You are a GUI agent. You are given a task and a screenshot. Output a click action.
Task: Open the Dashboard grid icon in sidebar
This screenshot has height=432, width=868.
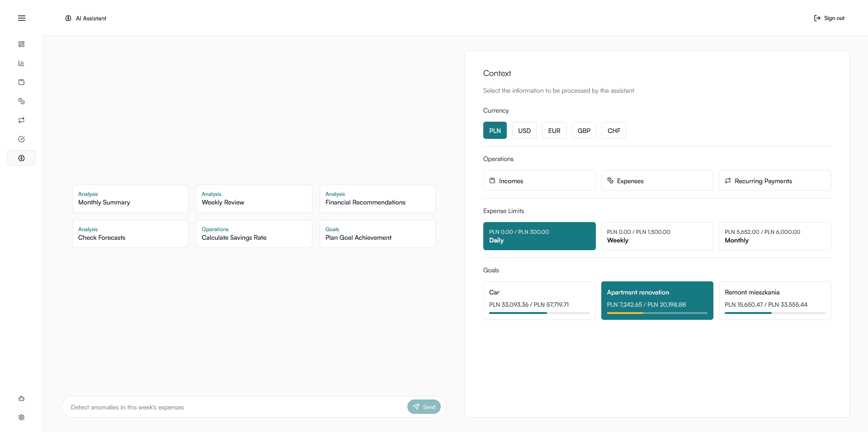[x=21, y=44]
